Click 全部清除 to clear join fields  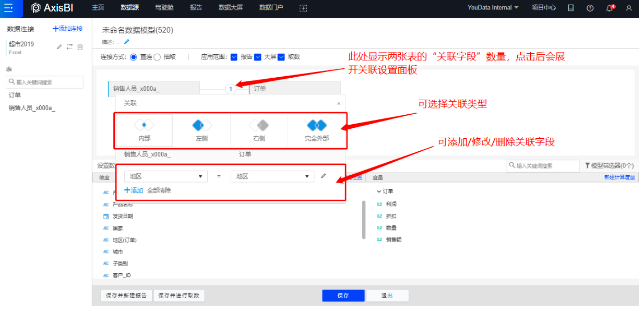click(x=159, y=190)
